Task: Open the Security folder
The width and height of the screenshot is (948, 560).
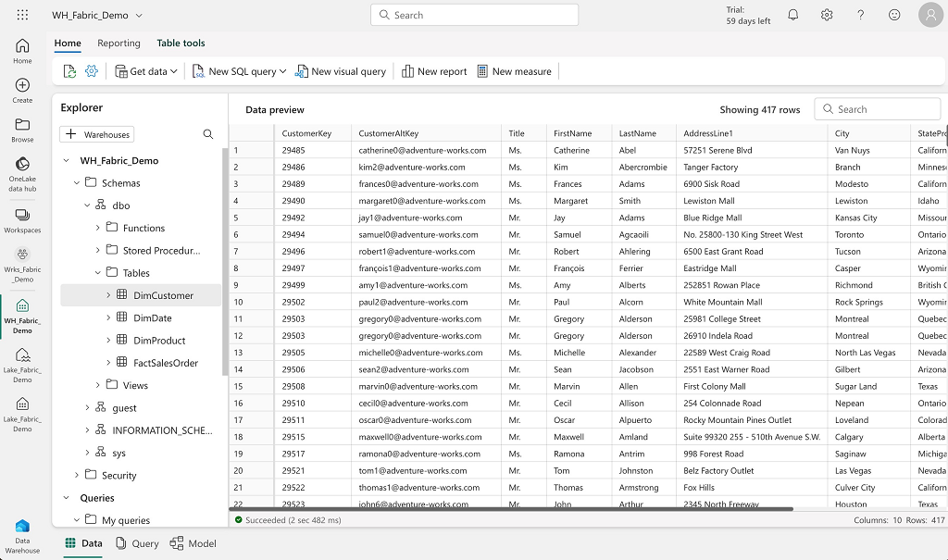Action: 119,476
